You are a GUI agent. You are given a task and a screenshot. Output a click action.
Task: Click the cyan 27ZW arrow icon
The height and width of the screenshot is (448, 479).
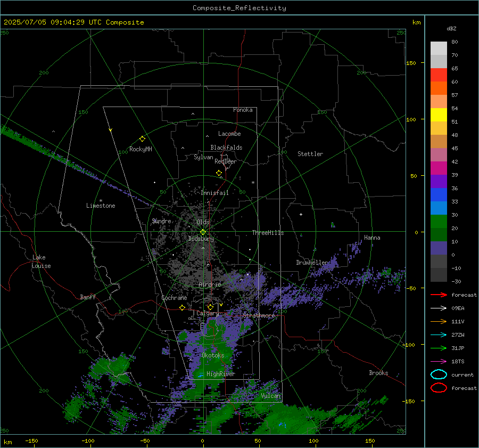pyautogui.click(x=439, y=335)
